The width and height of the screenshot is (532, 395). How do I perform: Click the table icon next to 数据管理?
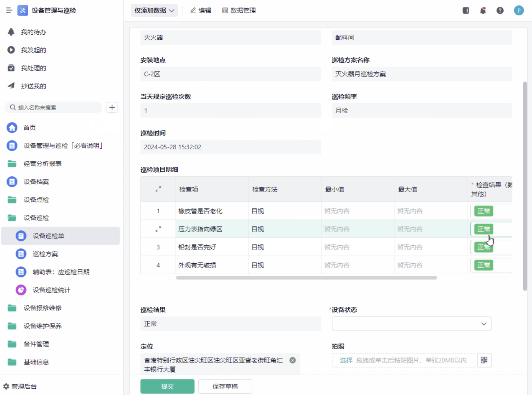(x=225, y=11)
